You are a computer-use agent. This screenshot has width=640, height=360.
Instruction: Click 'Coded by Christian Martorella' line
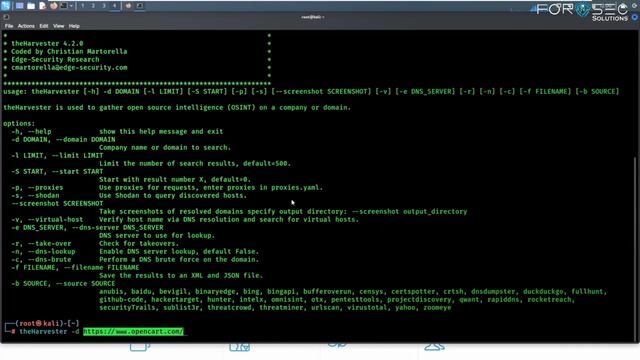click(69, 51)
